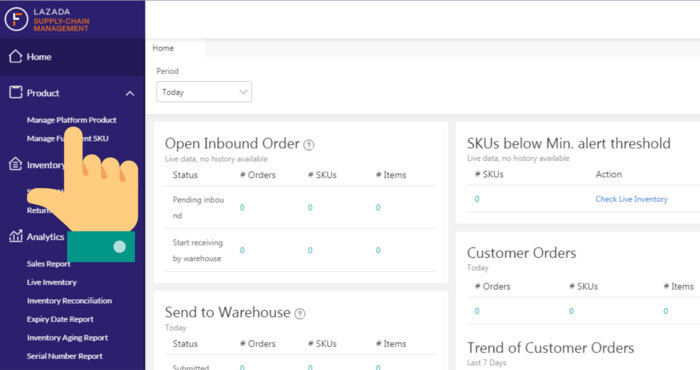Open Manage Platform Product
This screenshot has height=370, width=700.
tap(71, 120)
